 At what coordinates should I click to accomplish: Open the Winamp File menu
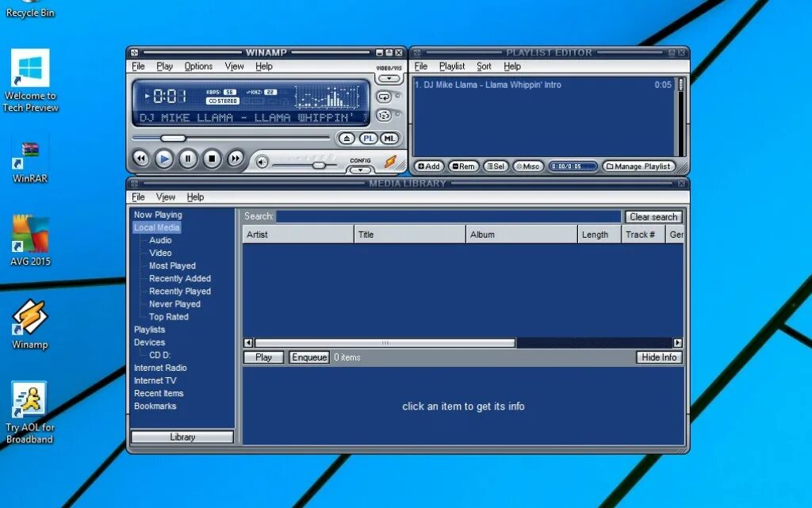click(138, 67)
